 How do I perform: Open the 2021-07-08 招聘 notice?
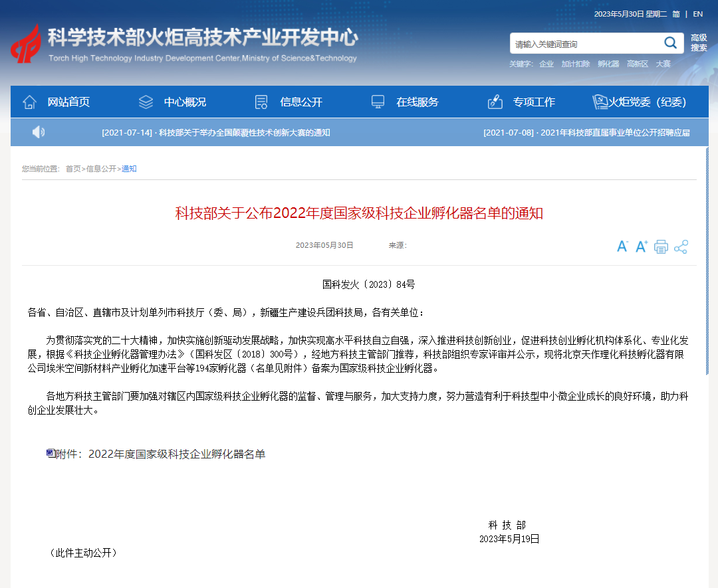tap(586, 133)
